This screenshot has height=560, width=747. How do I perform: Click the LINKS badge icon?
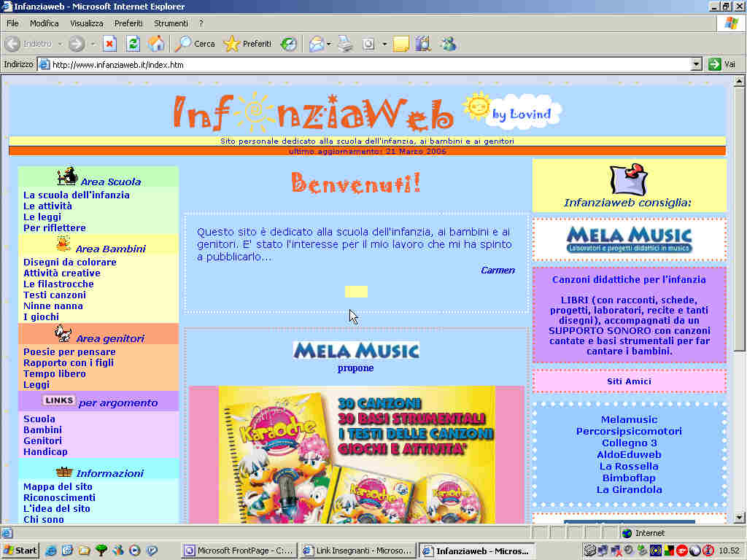[59, 400]
